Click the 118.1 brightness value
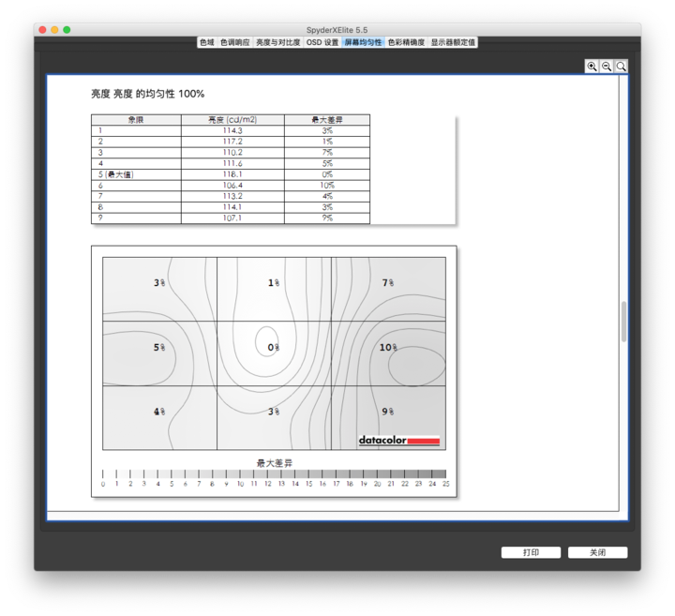This screenshot has height=616, width=675. 232,173
